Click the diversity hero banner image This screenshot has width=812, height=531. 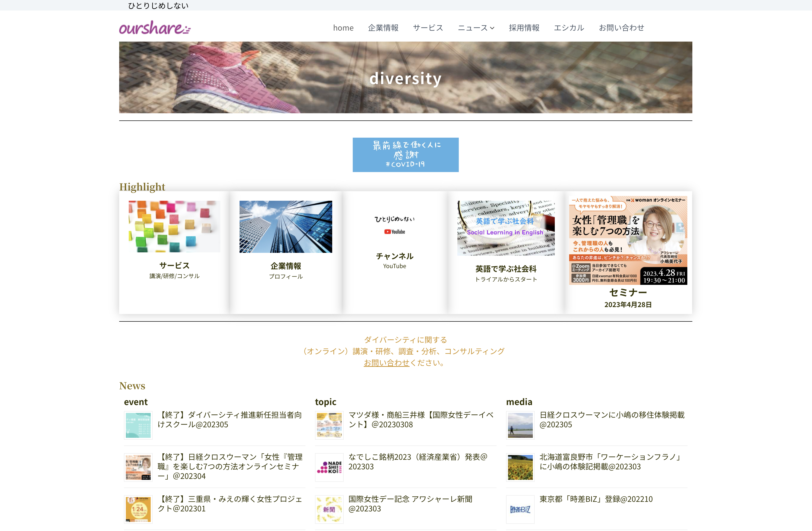405,77
